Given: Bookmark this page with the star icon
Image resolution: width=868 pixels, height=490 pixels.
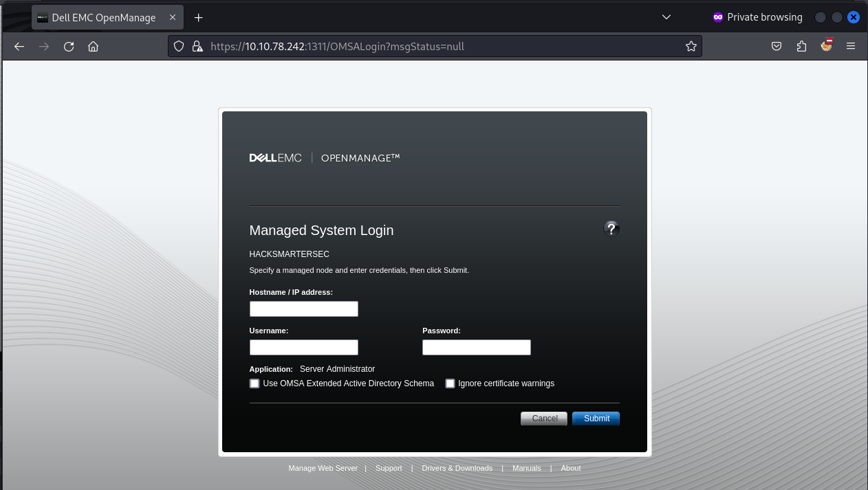Looking at the screenshot, I should [x=691, y=47].
